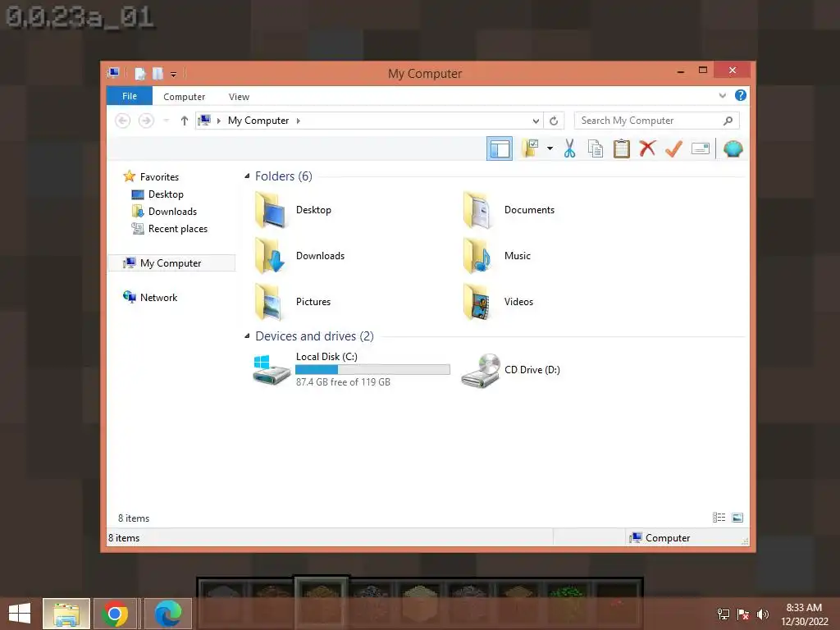Click the Cut scissors icon

(x=569, y=148)
